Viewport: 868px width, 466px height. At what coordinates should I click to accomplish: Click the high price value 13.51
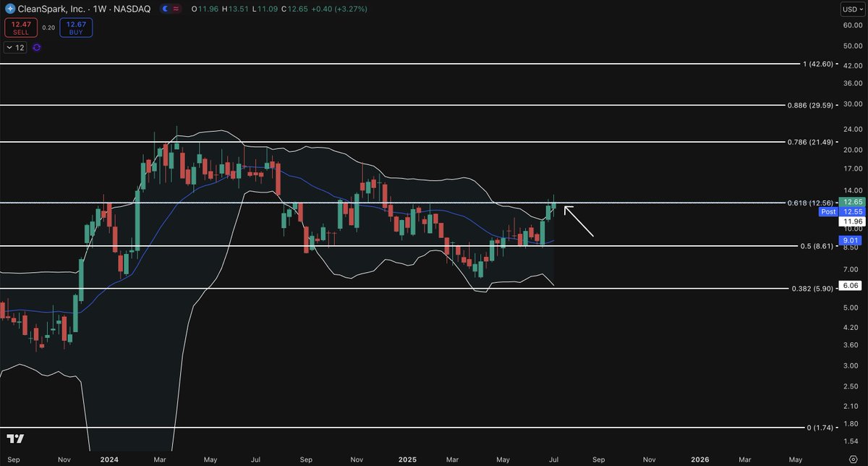pos(239,9)
